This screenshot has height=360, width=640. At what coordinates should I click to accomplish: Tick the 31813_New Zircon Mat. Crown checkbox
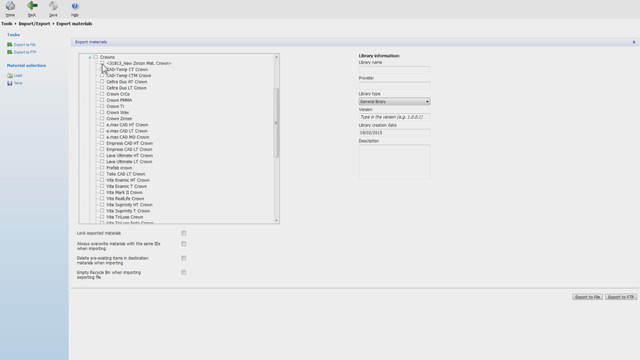102,63
